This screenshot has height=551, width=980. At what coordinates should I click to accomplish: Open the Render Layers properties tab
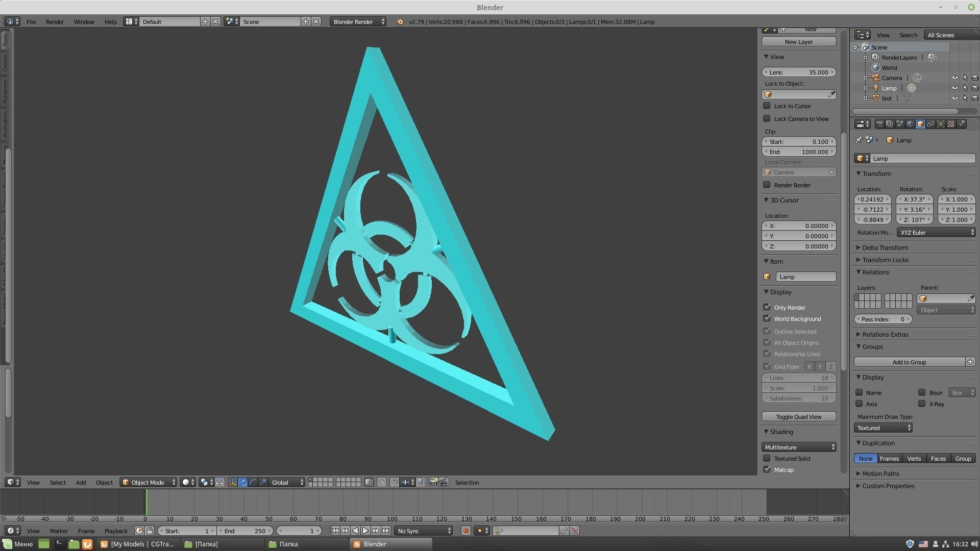(x=890, y=124)
